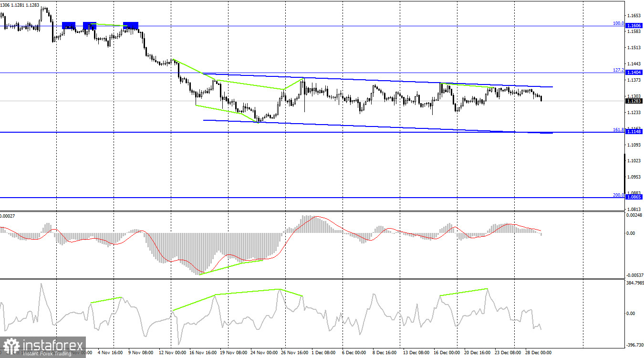
Task: Select the 127.2 Fibonacci level label
Action: coord(619,70)
